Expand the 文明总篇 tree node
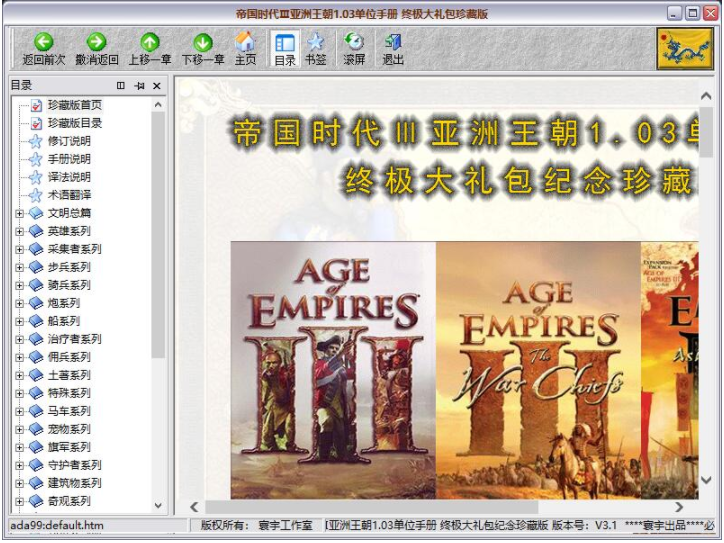 (x=19, y=213)
